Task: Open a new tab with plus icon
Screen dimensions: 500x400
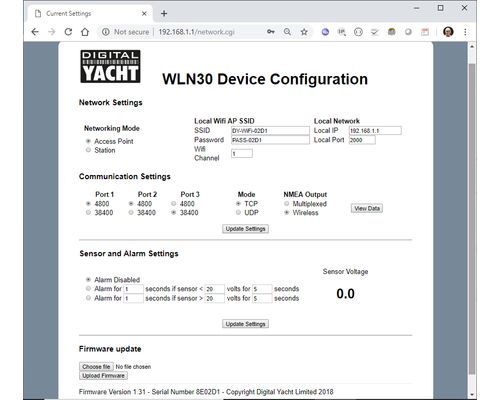Action: coord(164,14)
